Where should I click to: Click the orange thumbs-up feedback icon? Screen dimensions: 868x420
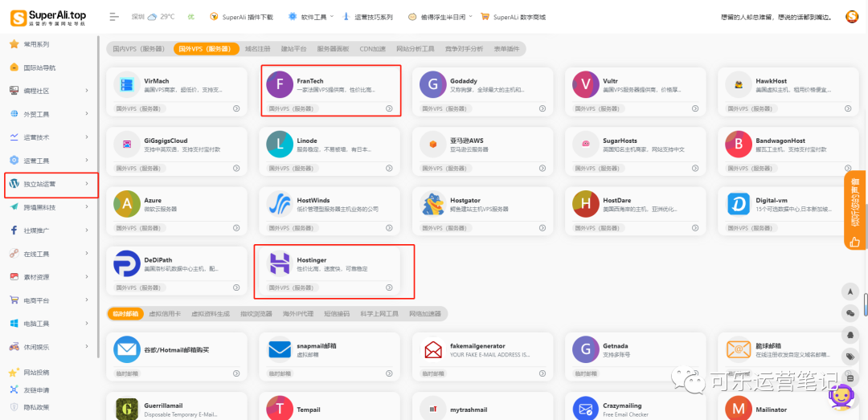[x=854, y=241]
